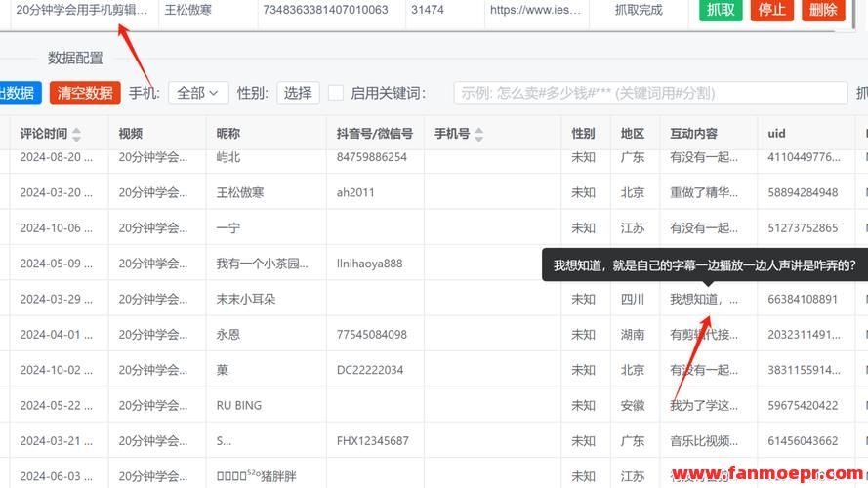868x488 pixels.
Task: Click the date cell 2024-06-03
Action: 56,476
